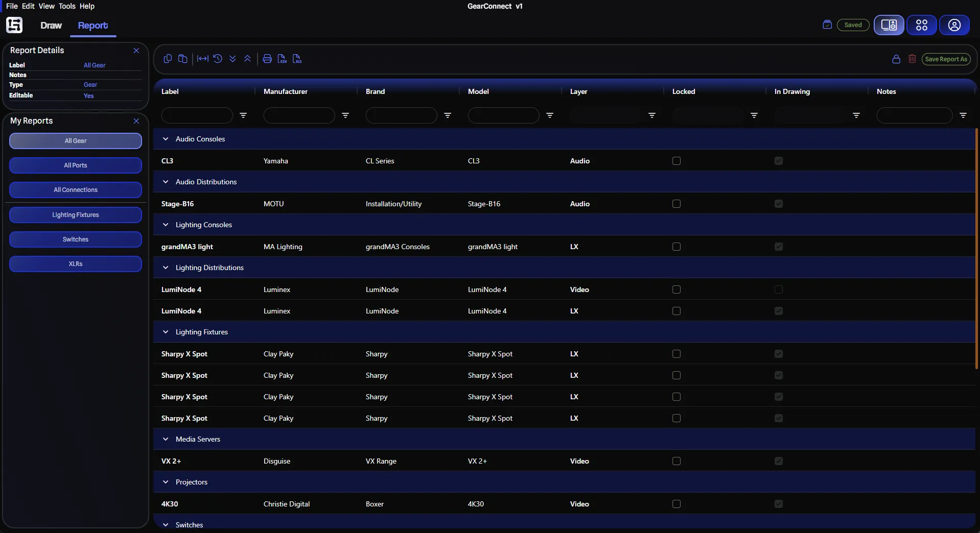Collapse the Audio Consoles group
This screenshot has height=533, width=980.
tap(166, 139)
